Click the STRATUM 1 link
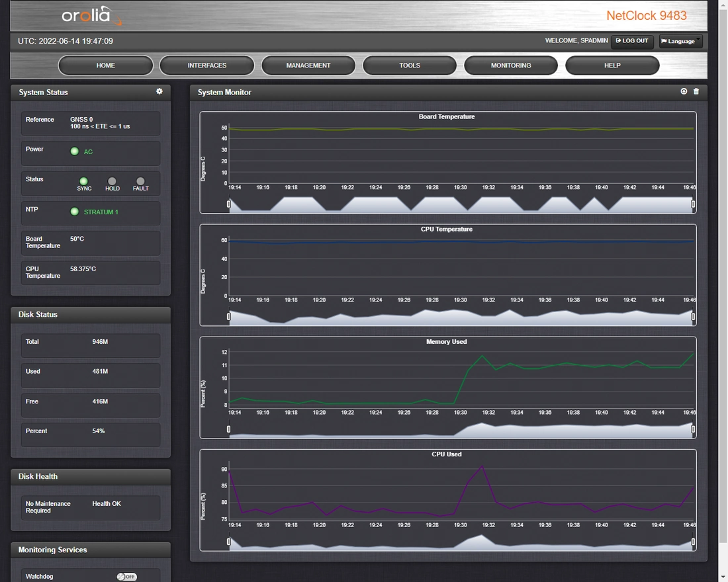This screenshot has height=582, width=728. click(101, 212)
